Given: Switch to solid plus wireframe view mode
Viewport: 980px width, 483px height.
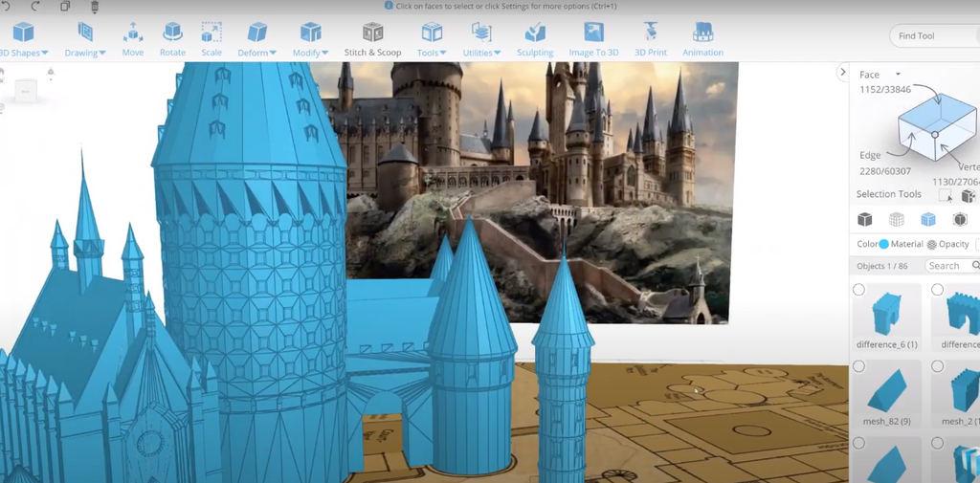Looking at the screenshot, I should pyautogui.click(x=928, y=219).
